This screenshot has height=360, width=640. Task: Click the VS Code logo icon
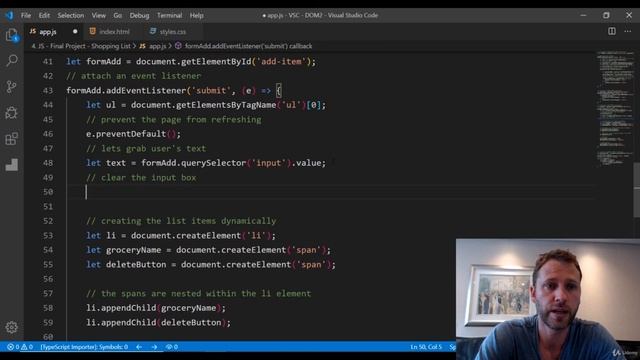9,16
